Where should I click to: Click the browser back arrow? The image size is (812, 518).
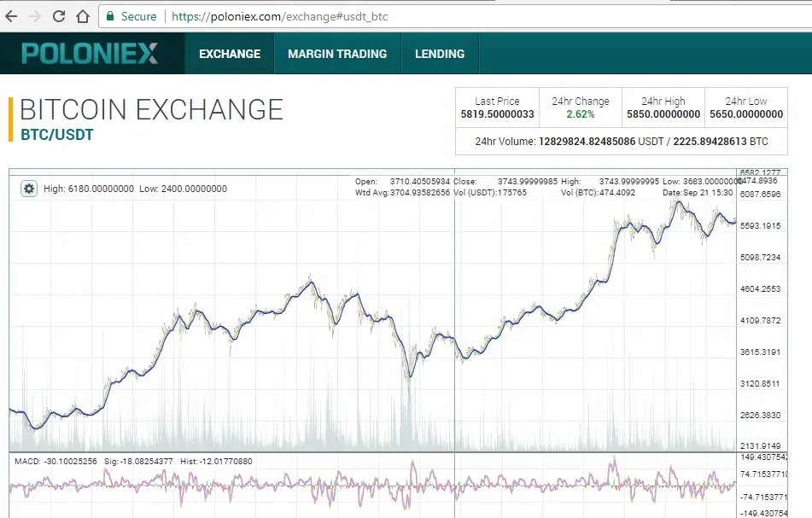(x=11, y=16)
